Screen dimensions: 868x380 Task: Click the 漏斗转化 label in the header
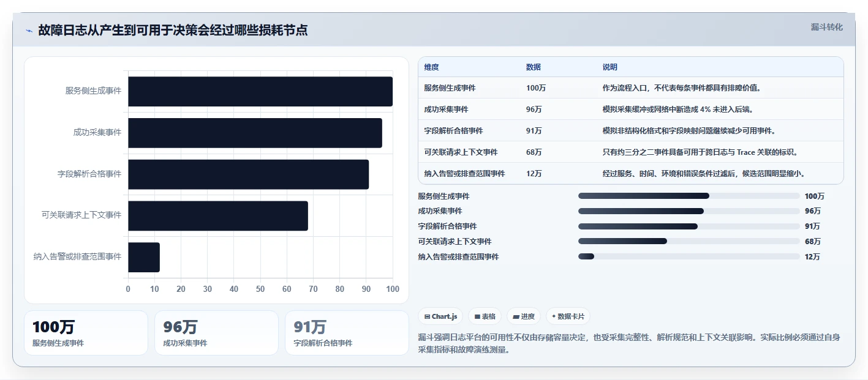(x=826, y=27)
